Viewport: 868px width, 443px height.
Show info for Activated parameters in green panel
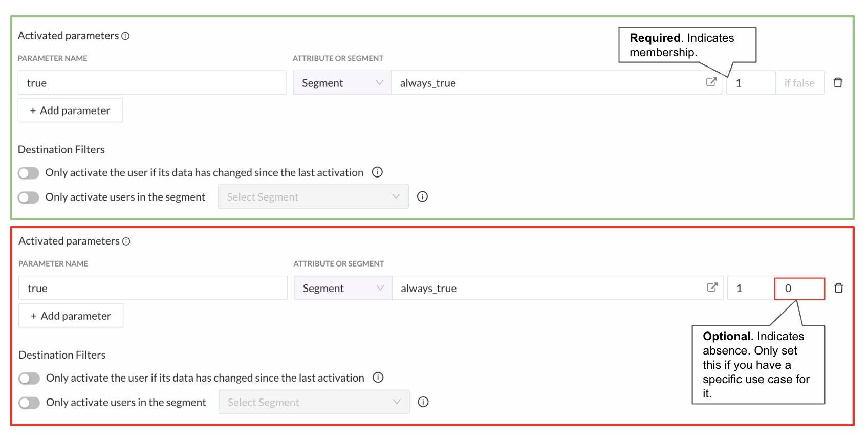[x=125, y=36]
